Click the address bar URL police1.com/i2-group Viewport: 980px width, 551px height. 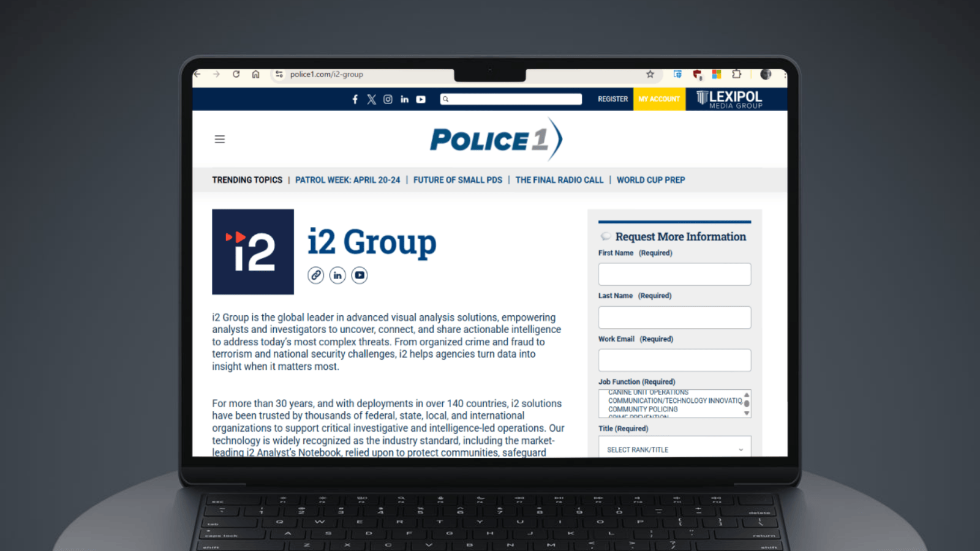(x=326, y=74)
